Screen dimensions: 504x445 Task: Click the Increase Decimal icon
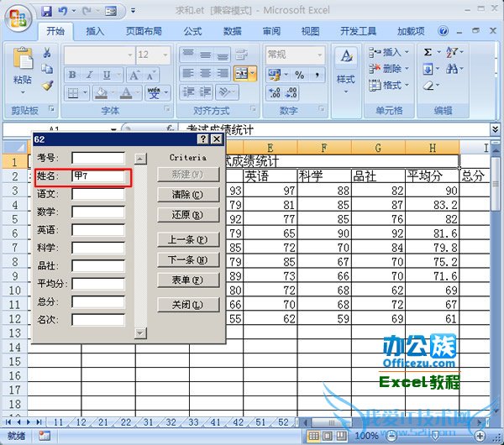pyautogui.click(x=276, y=93)
